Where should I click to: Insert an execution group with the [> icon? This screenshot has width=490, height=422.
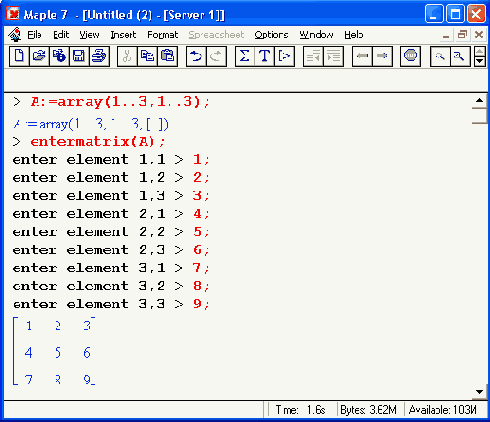[284, 56]
